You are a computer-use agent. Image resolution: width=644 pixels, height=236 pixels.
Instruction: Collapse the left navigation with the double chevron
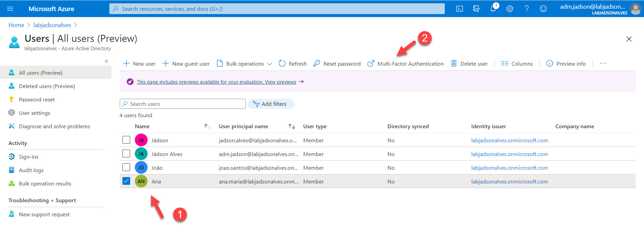tap(106, 61)
